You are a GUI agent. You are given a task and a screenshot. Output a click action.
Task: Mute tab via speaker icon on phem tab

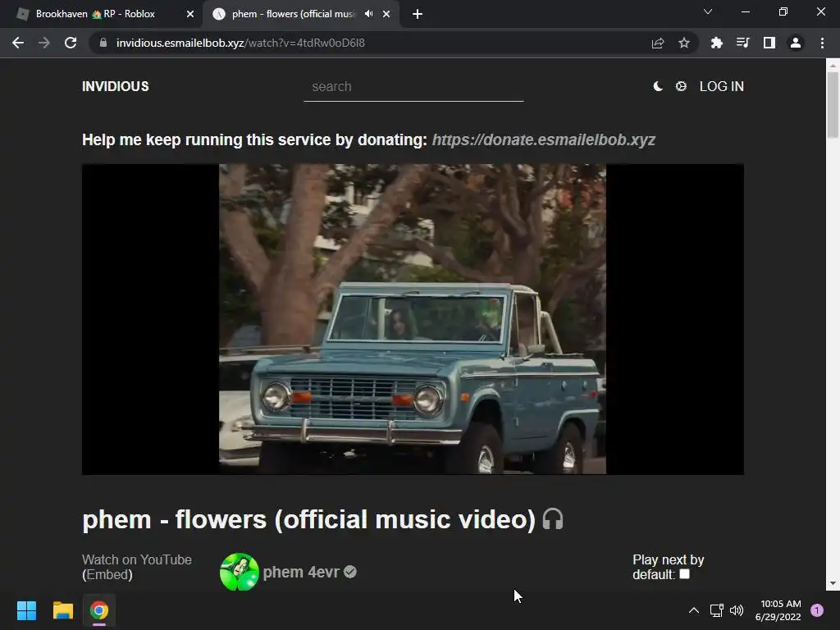click(368, 14)
